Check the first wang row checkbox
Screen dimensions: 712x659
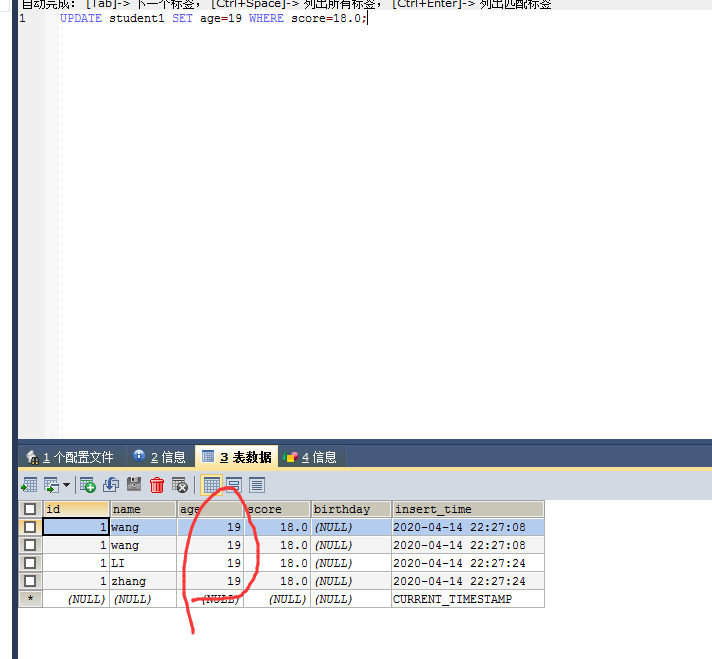click(30, 527)
